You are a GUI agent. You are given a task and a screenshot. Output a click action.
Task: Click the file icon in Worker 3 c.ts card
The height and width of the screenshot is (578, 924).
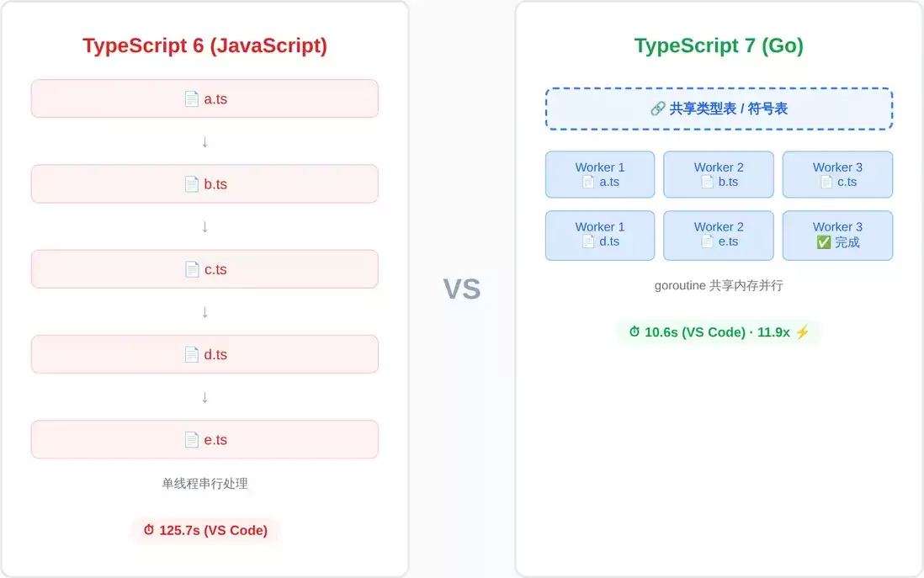click(x=826, y=182)
